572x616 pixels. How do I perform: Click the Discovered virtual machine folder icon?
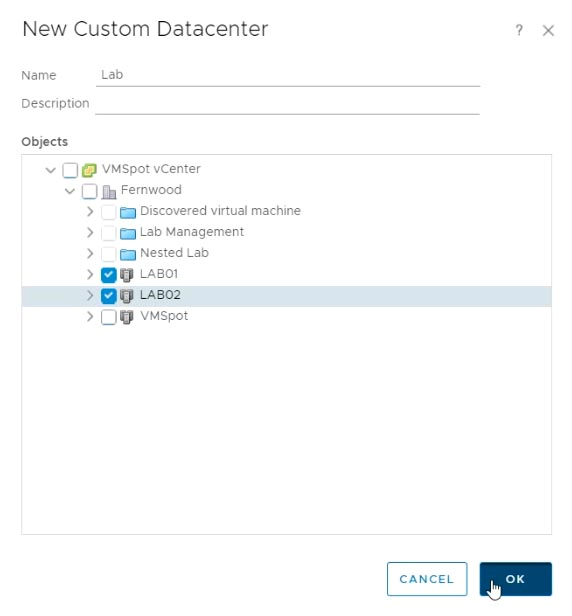click(x=128, y=213)
